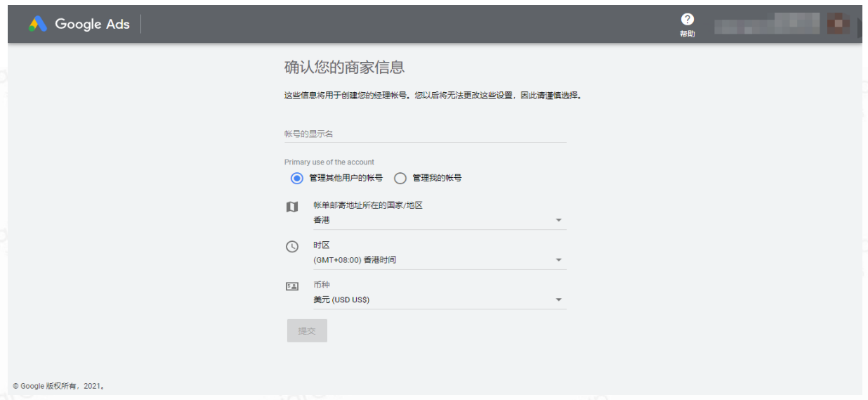The image size is (868, 400).
Task: Focus the 帐号的显示名 input field
Action: click(425, 134)
